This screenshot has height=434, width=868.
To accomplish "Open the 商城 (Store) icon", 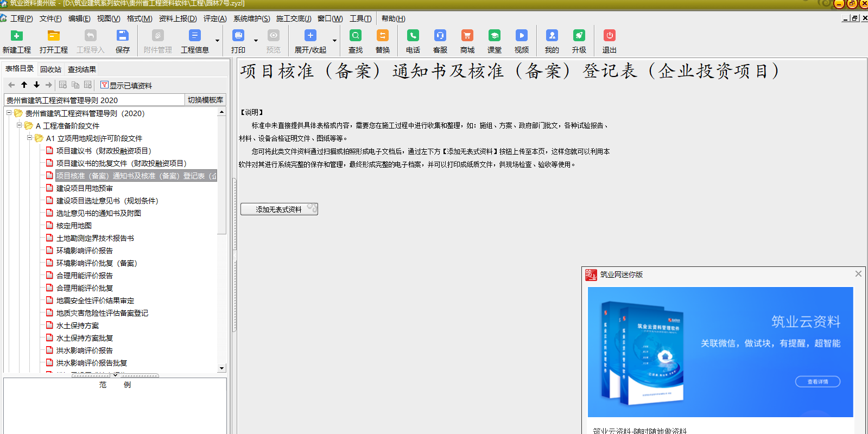I will [x=467, y=36].
